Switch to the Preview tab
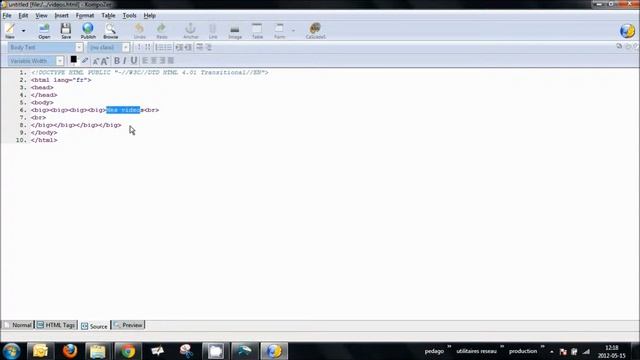 128,325
